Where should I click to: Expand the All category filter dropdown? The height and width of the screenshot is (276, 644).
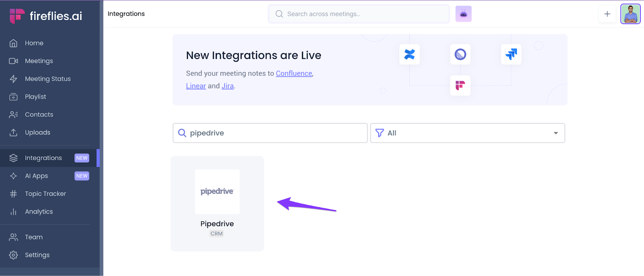(x=468, y=133)
